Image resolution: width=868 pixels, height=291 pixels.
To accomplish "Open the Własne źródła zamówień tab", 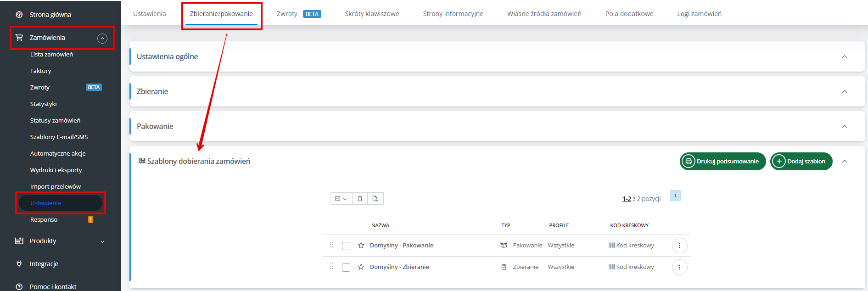I will [544, 14].
